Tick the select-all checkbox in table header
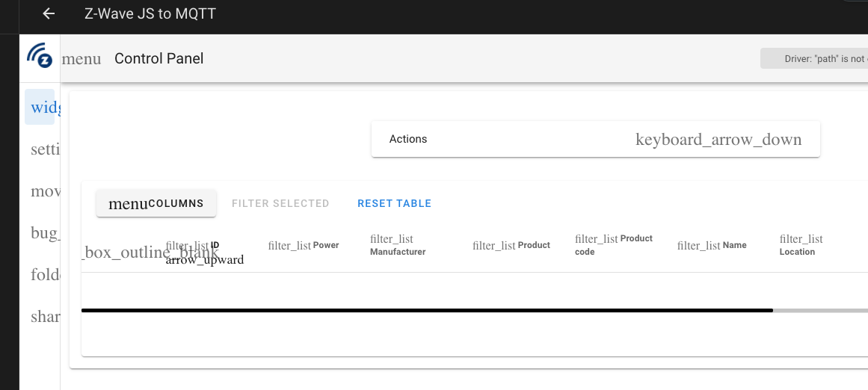 tap(150, 253)
